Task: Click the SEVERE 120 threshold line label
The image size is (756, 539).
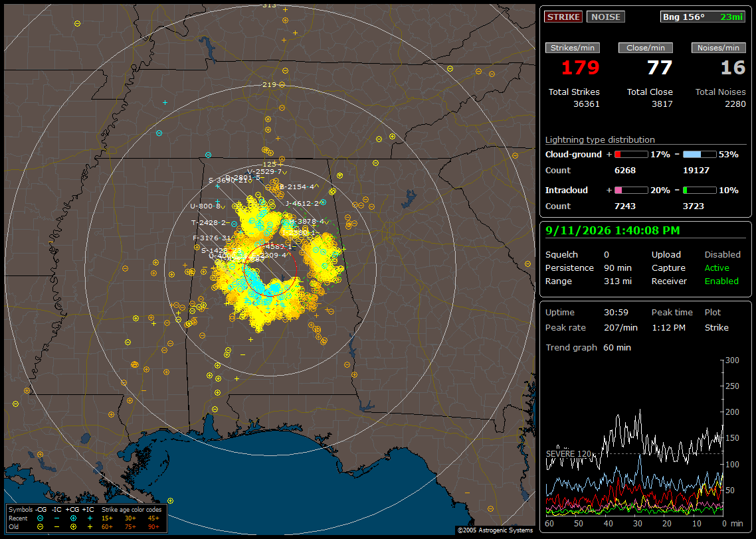Action: (x=569, y=454)
